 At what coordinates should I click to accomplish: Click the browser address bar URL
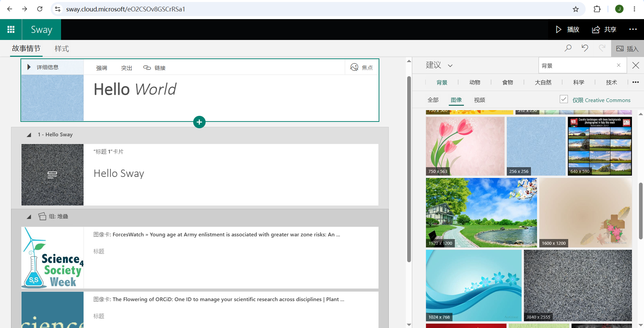[x=125, y=9]
